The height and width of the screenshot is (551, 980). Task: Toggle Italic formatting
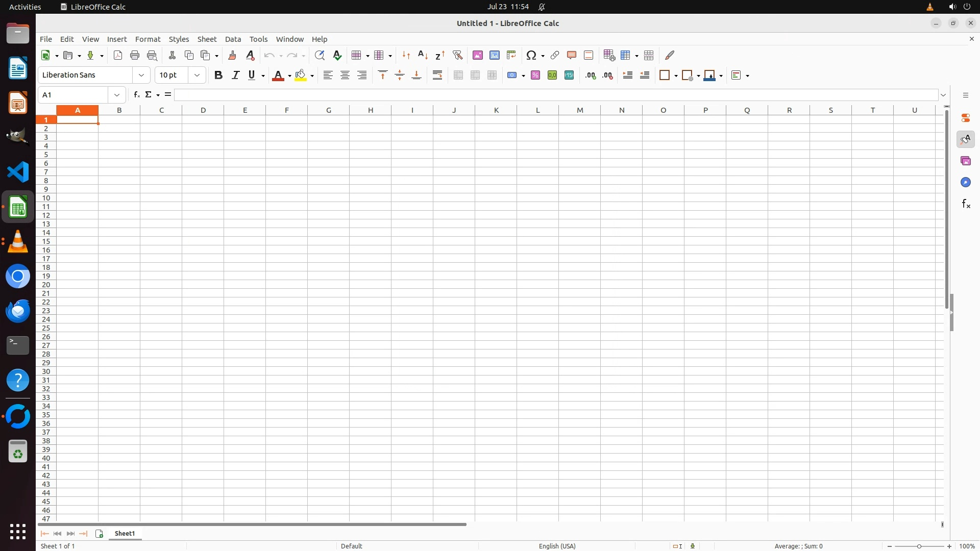[x=235, y=75]
